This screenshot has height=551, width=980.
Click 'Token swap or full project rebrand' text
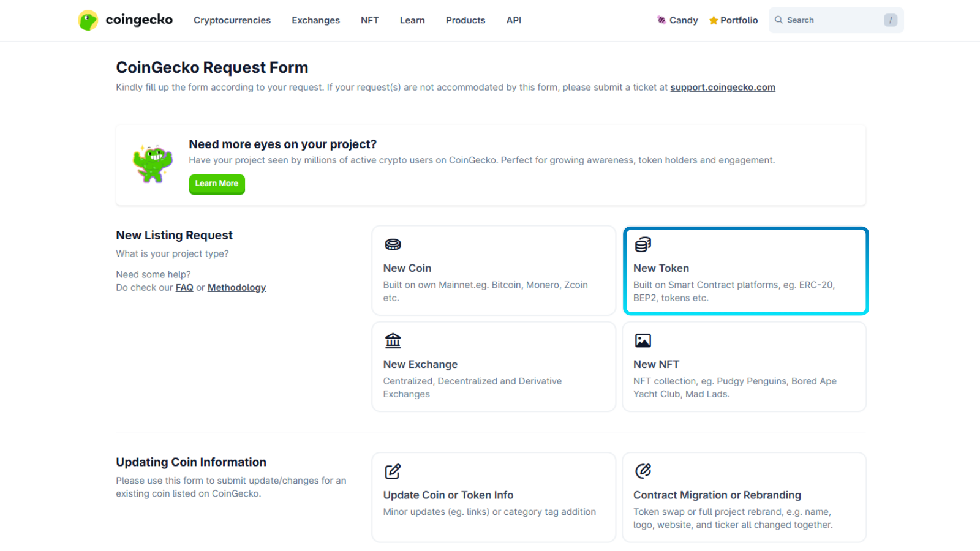tap(733, 519)
